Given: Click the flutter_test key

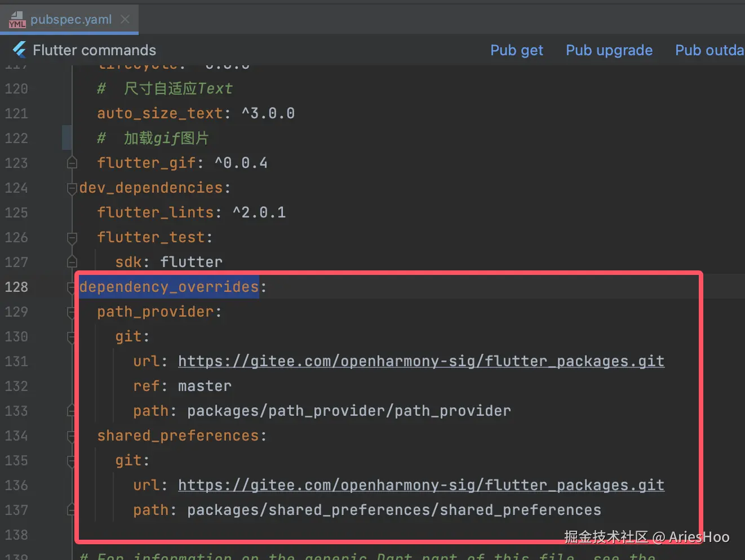Looking at the screenshot, I should tap(150, 237).
